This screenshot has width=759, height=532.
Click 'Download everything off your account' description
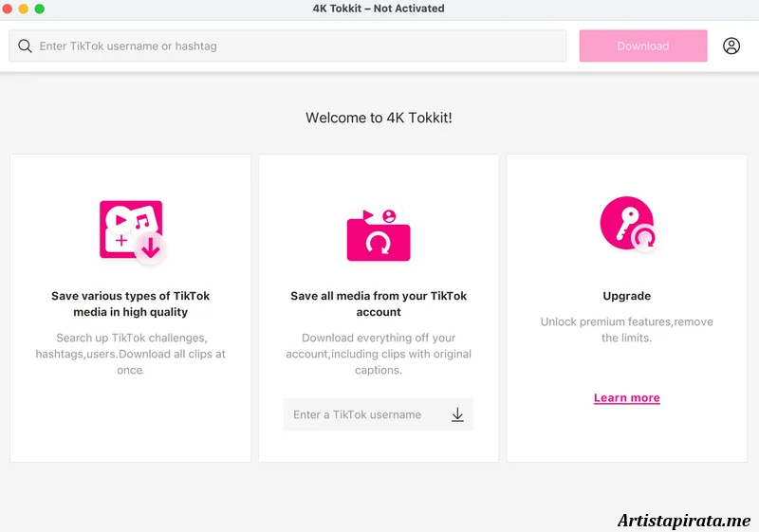[x=379, y=354]
